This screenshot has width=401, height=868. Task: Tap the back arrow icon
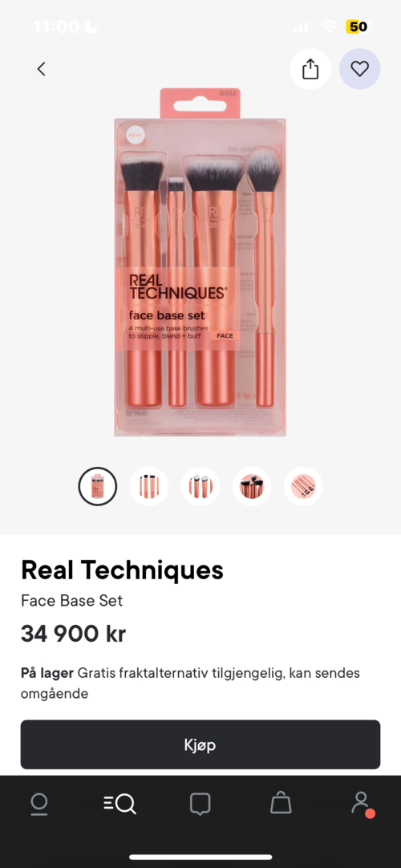(41, 69)
